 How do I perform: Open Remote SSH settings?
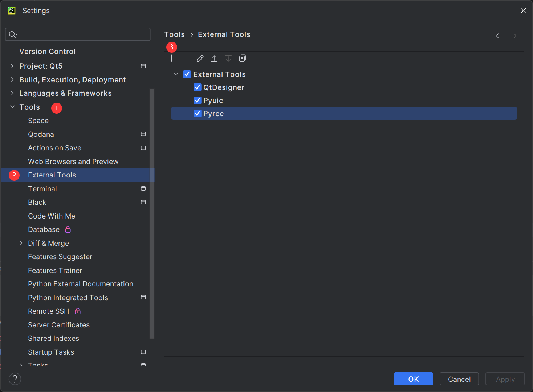(x=48, y=311)
